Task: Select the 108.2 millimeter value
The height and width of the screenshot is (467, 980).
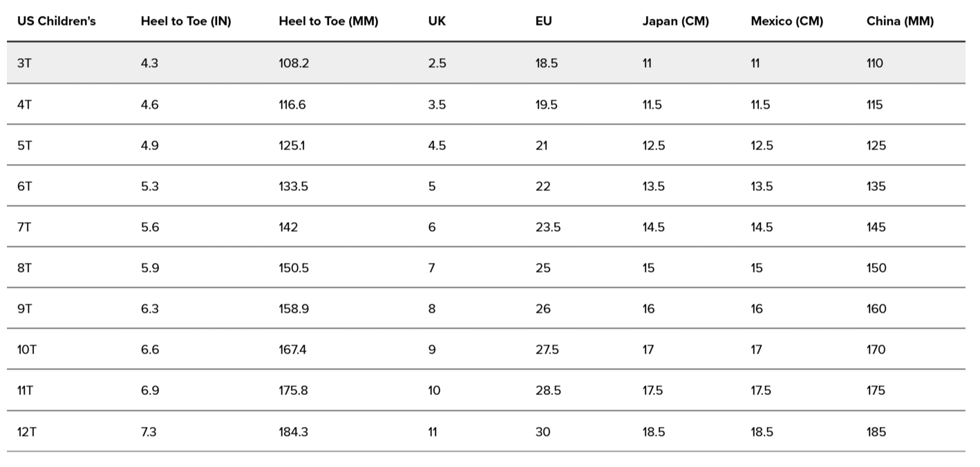Action: point(294,63)
